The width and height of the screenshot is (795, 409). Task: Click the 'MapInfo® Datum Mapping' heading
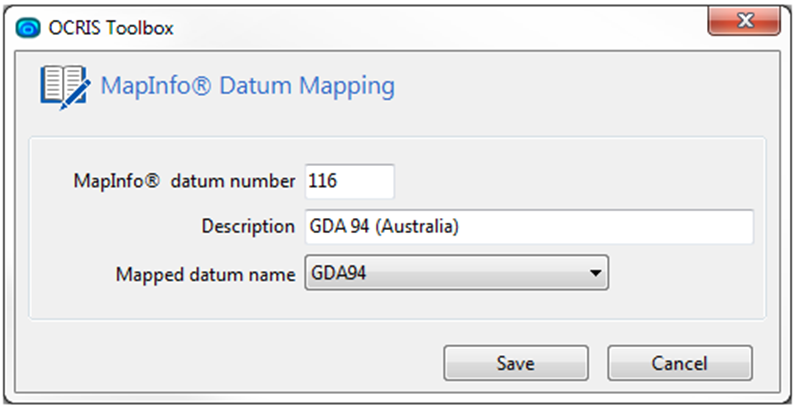[247, 86]
